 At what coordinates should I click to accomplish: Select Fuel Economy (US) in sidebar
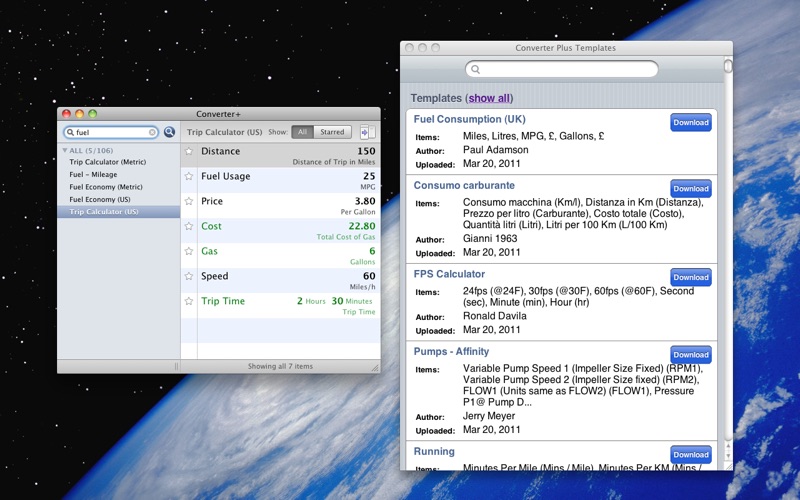(x=100, y=199)
